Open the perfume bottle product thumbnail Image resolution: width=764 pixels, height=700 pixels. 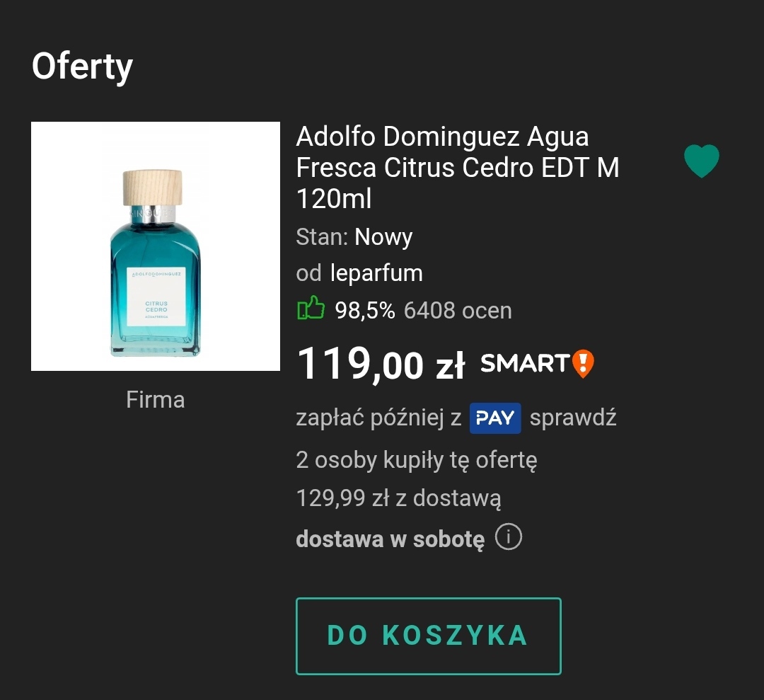(x=156, y=246)
